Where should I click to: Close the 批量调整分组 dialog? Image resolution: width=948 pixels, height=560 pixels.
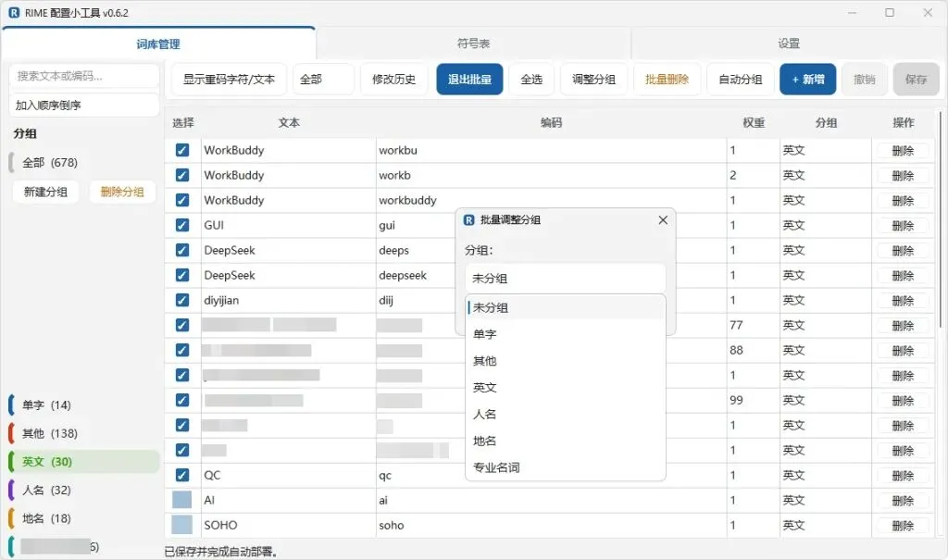663,220
